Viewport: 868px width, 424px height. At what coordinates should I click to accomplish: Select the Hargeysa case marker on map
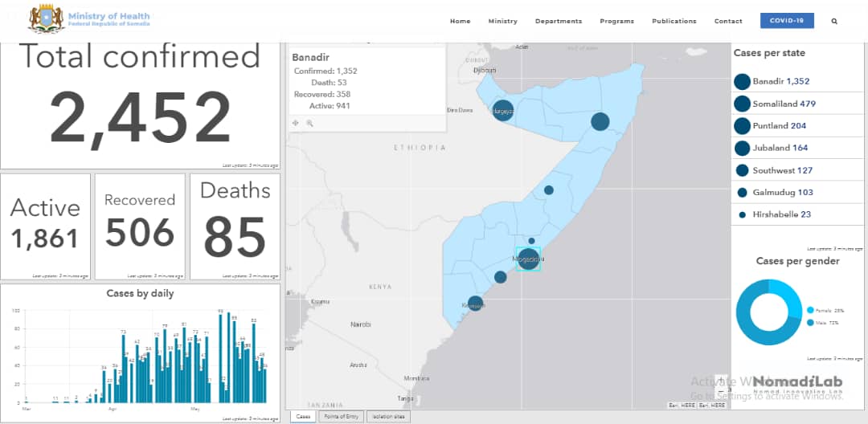coord(503,111)
